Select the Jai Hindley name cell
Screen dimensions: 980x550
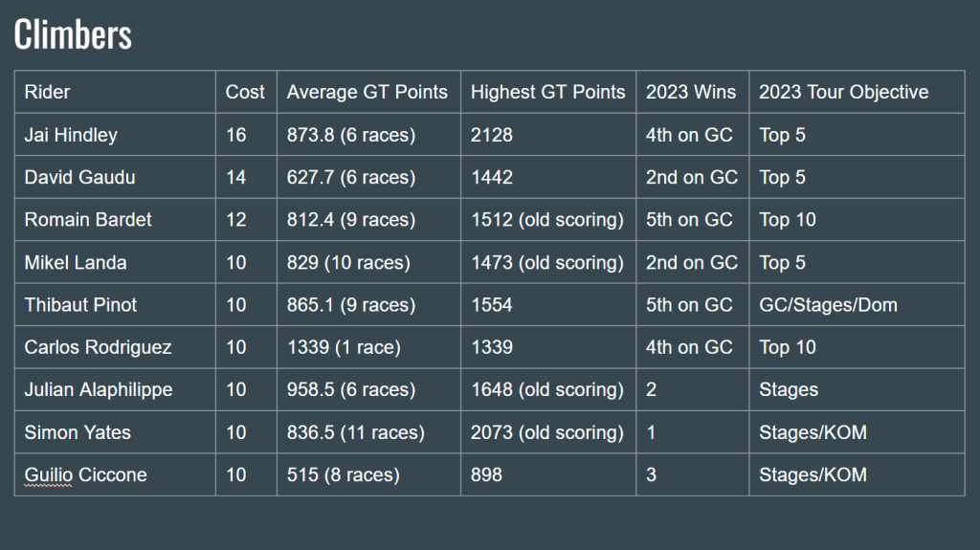coord(71,135)
